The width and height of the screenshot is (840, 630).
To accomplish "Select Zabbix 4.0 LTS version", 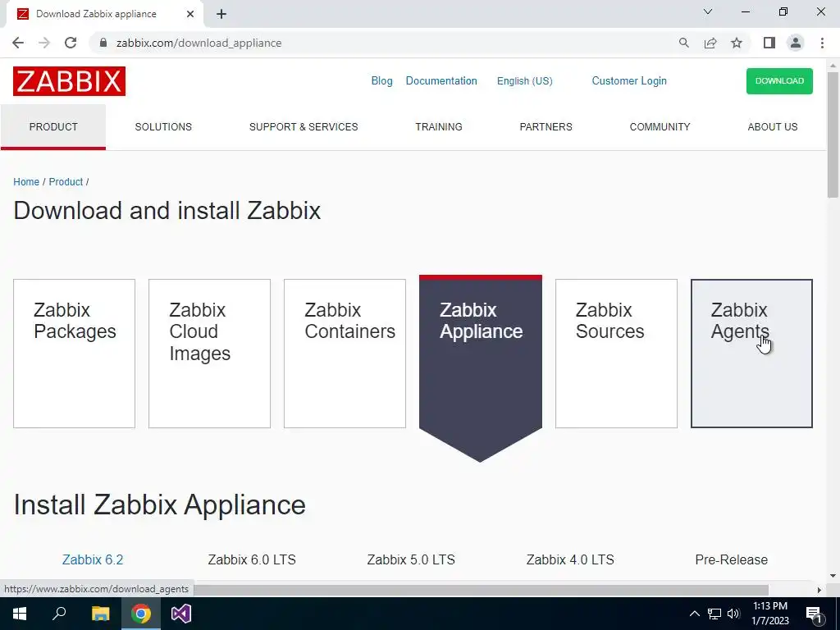I will (x=570, y=559).
